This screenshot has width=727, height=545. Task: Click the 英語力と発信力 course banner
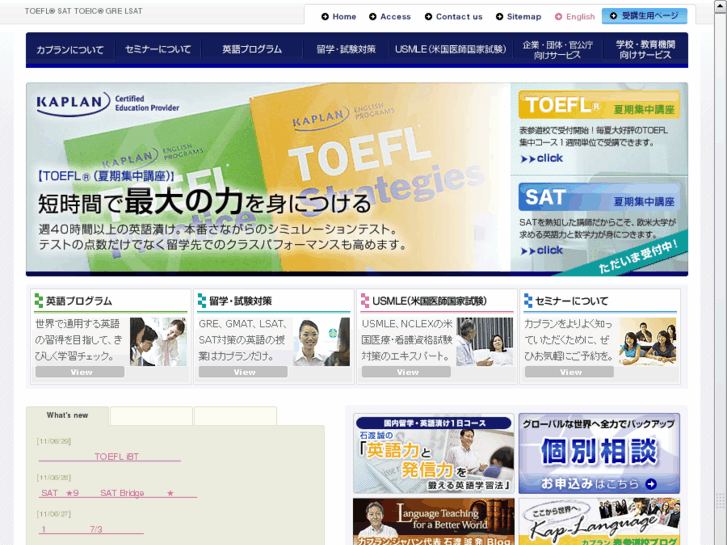[x=434, y=454]
